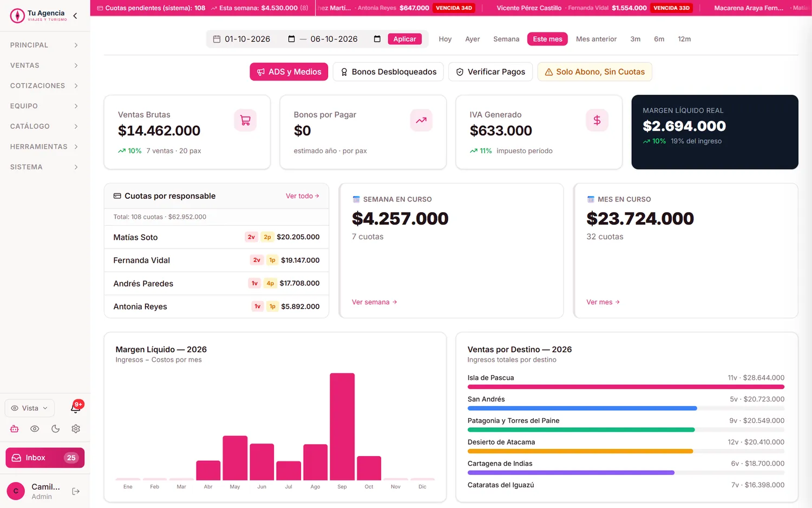This screenshot has height=508, width=812.
Task: Expand the Catálogo sidebar section
Action: click(x=44, y=126)
